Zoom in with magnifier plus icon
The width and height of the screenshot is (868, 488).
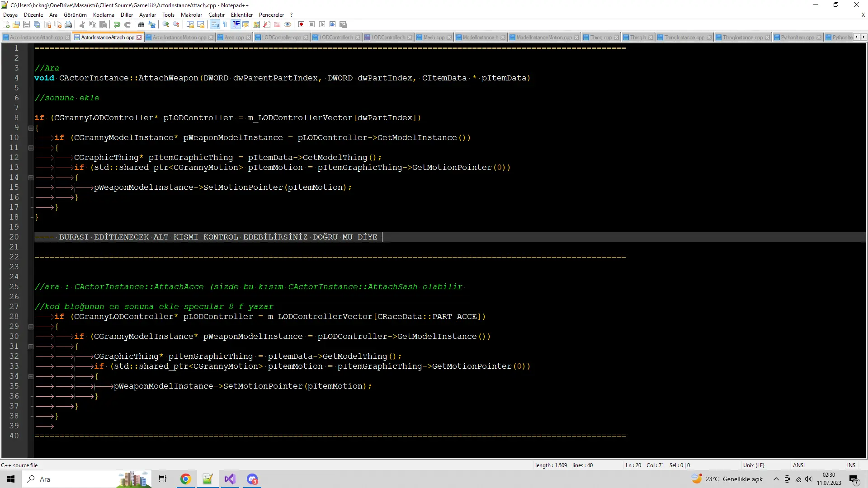click(166, 24)
